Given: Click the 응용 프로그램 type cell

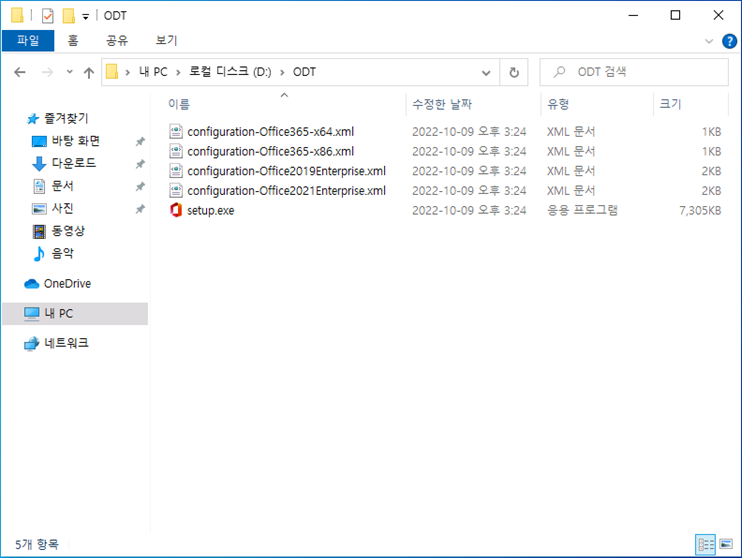Looking at the screenshot, I should coord(583,210).
